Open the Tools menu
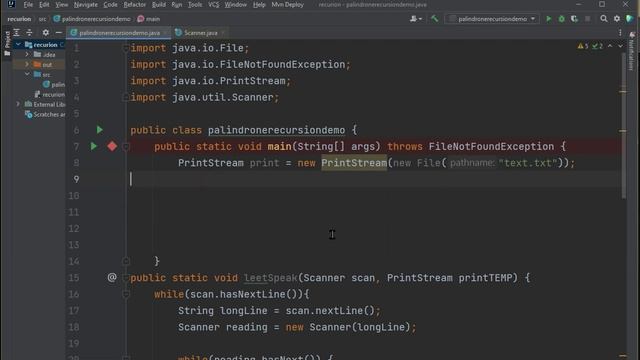The height and width of the screenshot is (360, 640). [x=195, y=5]
